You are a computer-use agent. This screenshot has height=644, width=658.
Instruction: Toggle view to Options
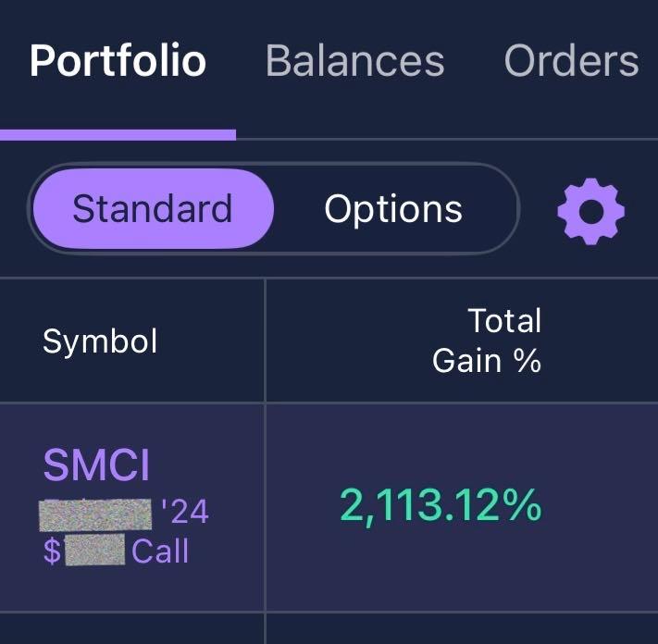click(393, 209)
